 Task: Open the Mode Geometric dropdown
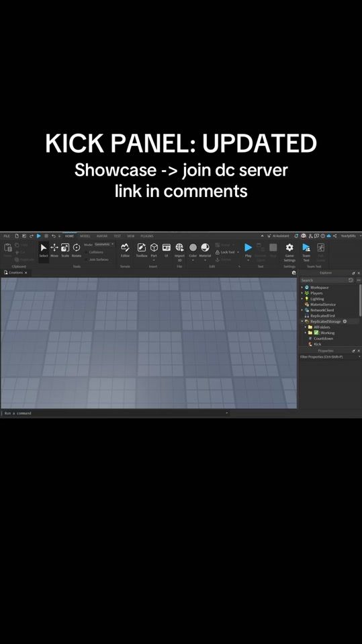pos(104,244)
